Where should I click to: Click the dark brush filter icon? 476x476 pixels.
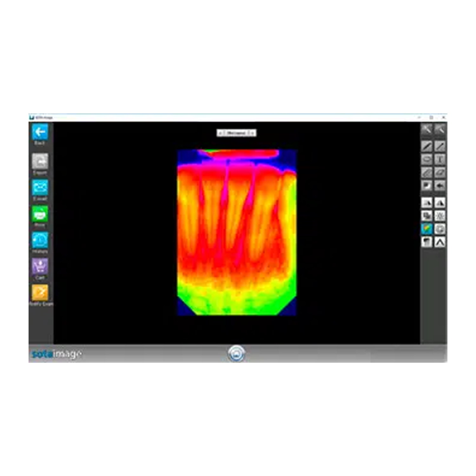[x=427, y=242]
